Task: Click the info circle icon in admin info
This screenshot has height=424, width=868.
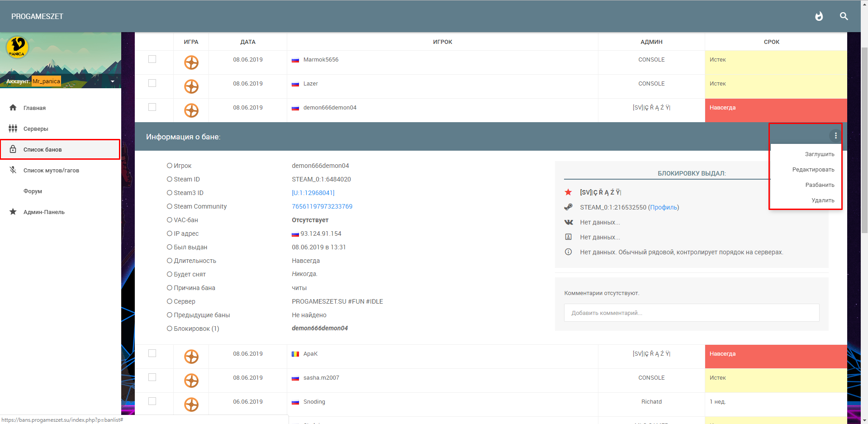Action: pyautogui.click(x=569, y=252)
